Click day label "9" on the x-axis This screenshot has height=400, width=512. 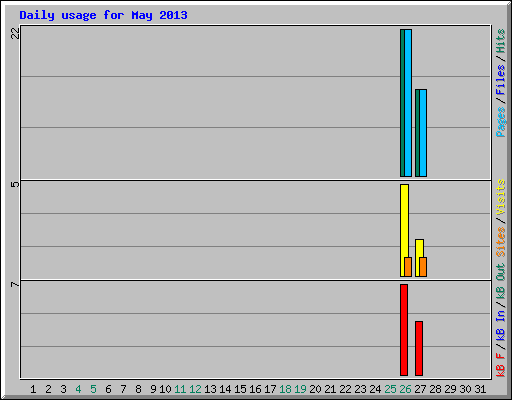point(153,389)
